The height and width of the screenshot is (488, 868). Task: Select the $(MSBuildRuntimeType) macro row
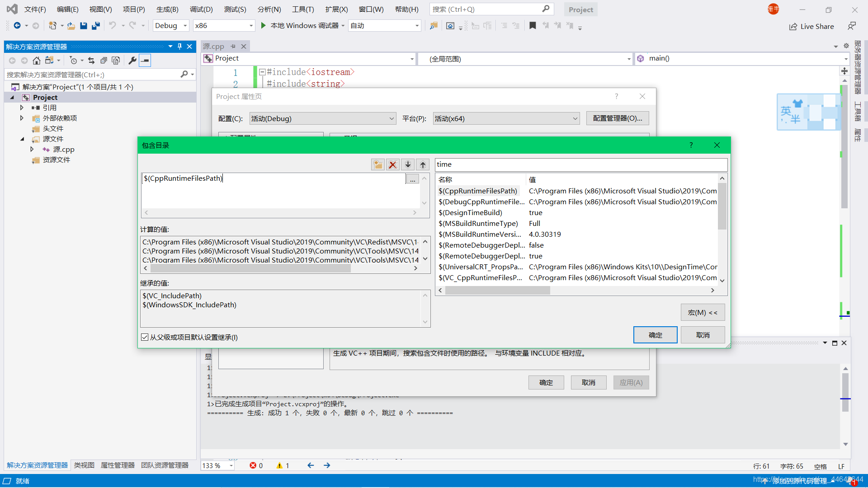(578, 223)
